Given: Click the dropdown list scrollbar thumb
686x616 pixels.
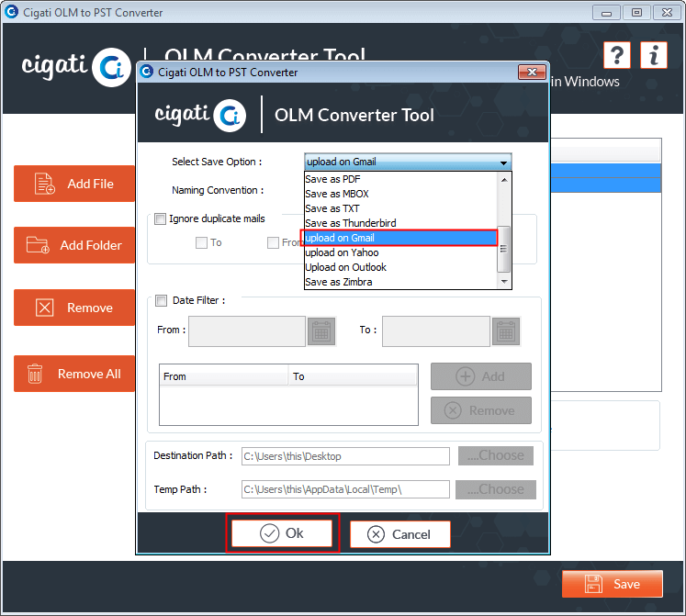Looking at the screenshot, I should [504, 249].
